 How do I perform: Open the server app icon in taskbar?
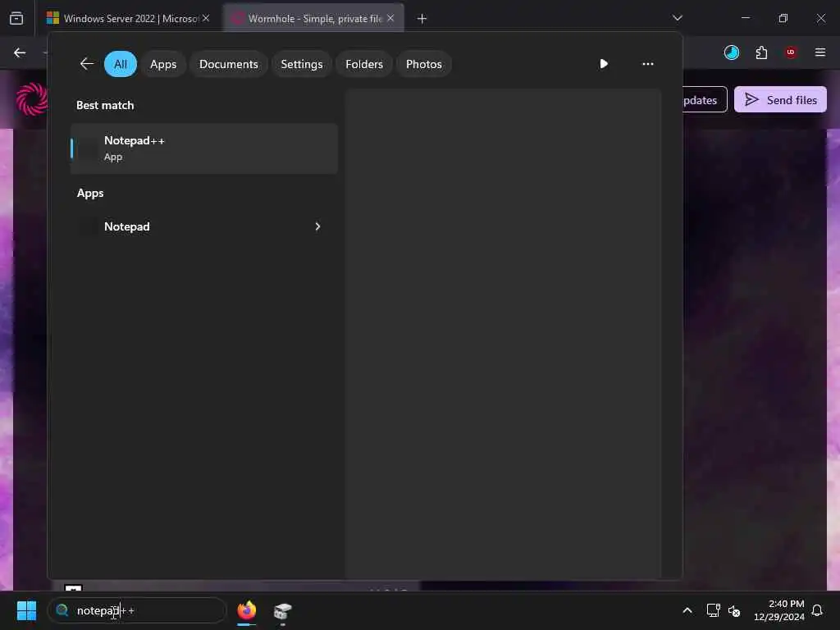[283, 610]
